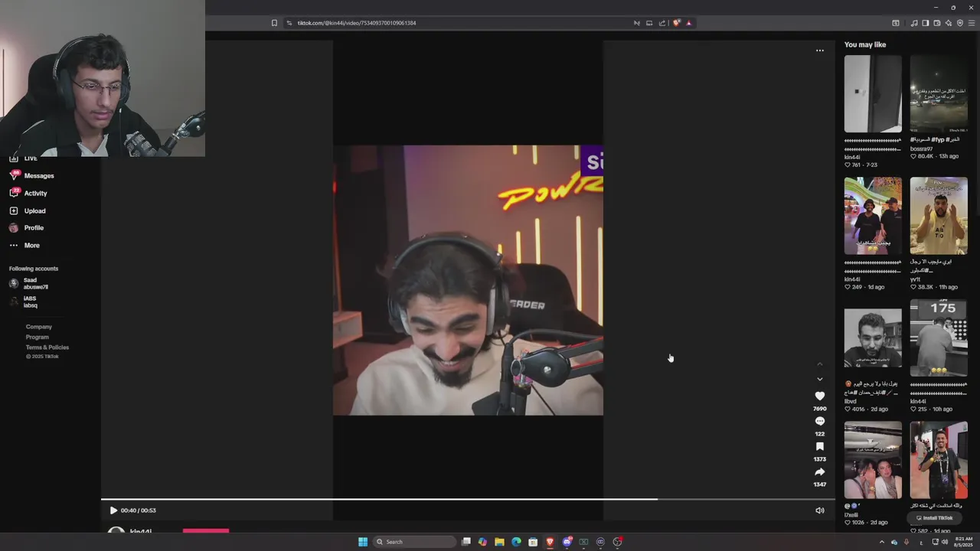
Task: Open Discord from the taskbar
Action: click(567, 542)
